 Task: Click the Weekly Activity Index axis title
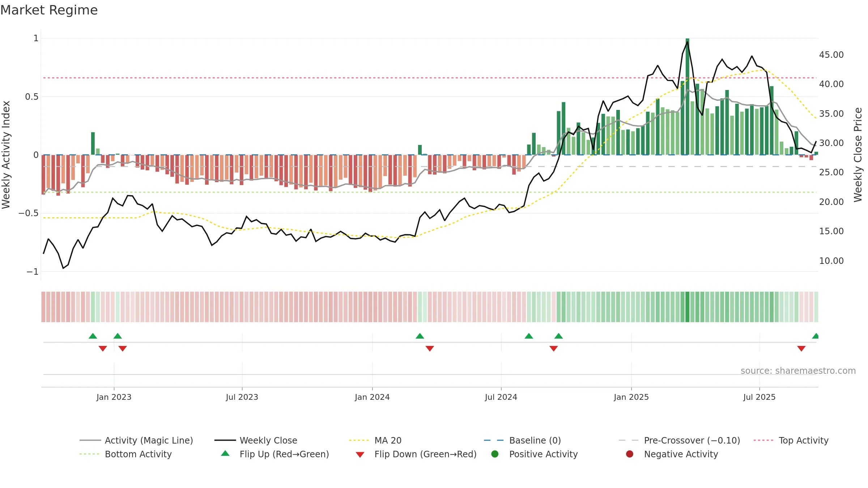click(6, 155)
